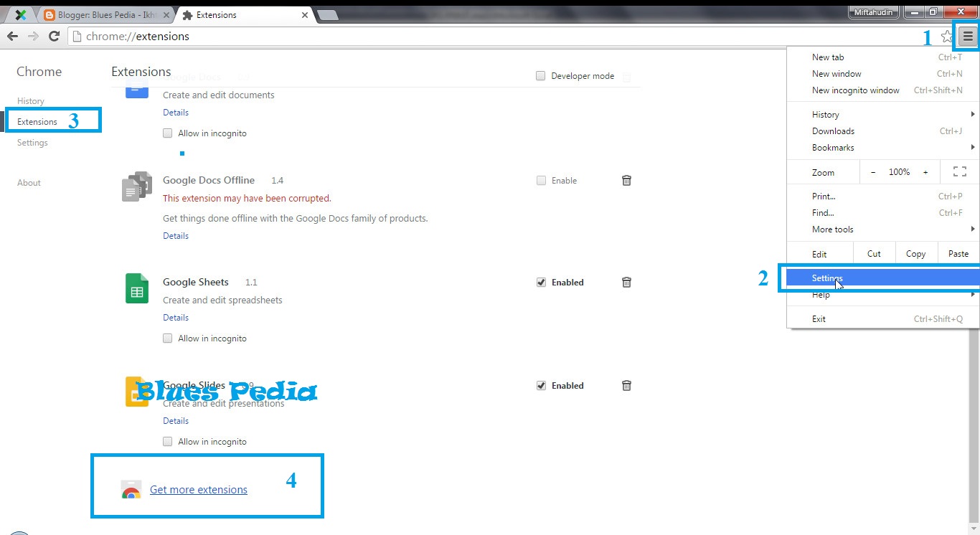Screen dimensions: 980x535
Task: Open Settings in left sidebar
Action: tap(32, 143)
